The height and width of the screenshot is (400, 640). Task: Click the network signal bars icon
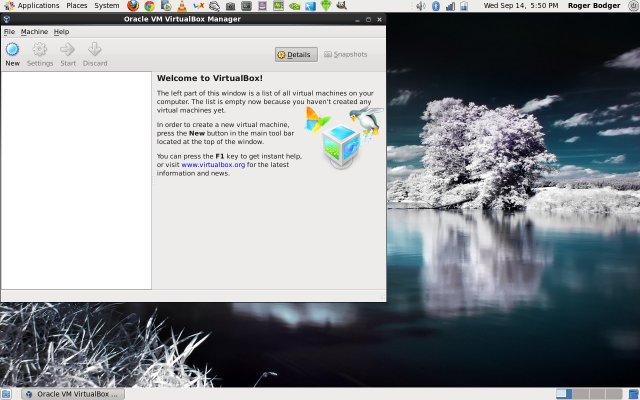coord(450,6)
